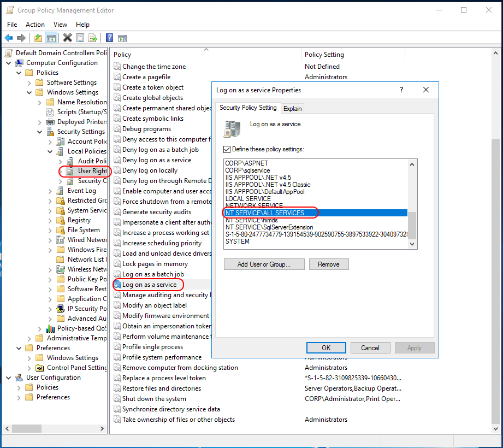The height and width of the screenshot is (448, 503).
Task: Click the Delete X toolbar icon
Action: [x=67, y=38]
